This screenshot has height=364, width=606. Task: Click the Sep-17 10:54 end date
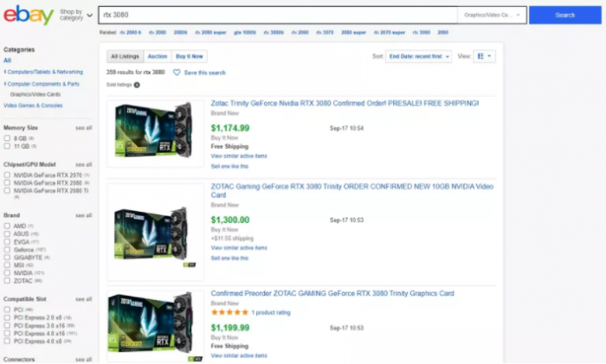[x=346, y=128]
